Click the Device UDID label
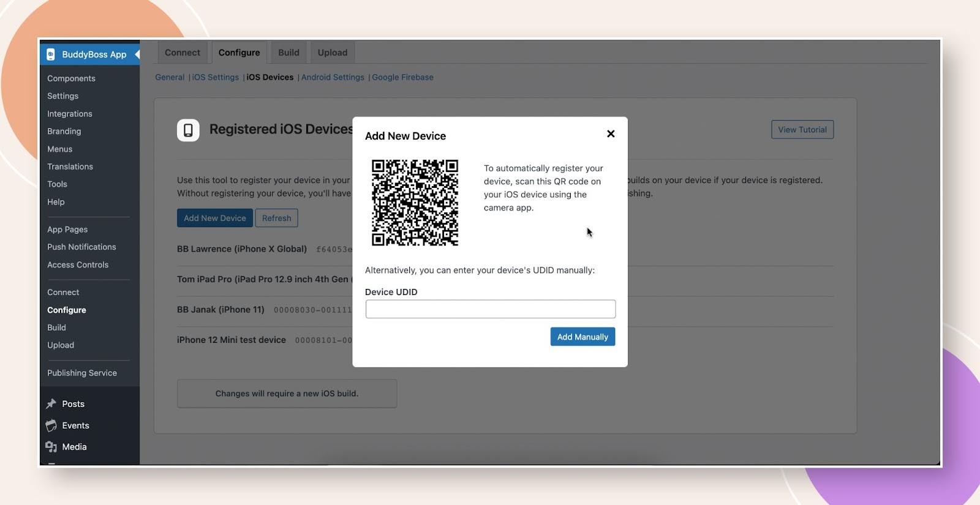980x505 pixels. [391, 292]
